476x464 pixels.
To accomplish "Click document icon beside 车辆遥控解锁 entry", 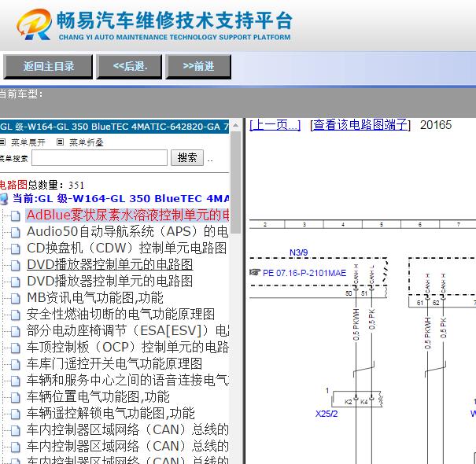I will [x=15, y=414].
